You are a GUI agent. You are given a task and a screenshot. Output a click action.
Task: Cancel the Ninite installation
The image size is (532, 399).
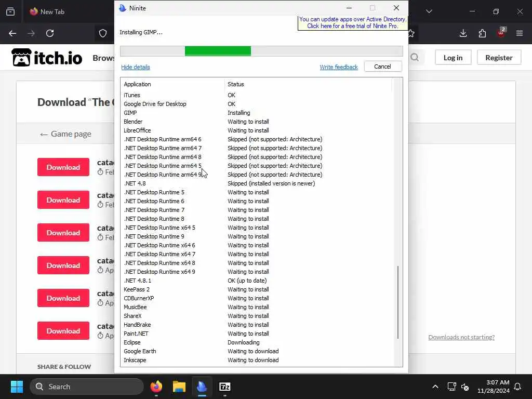pyautogui.click(x=383, y=66)
